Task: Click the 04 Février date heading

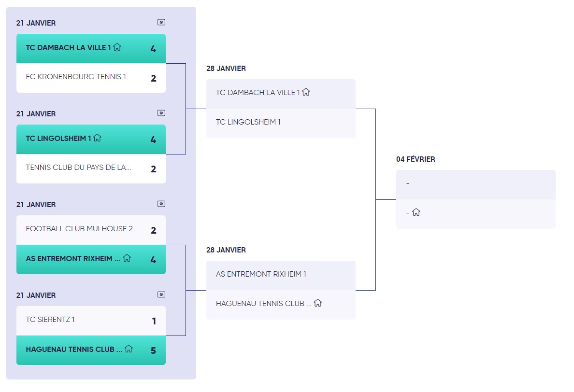Action: tap(416, 159)
